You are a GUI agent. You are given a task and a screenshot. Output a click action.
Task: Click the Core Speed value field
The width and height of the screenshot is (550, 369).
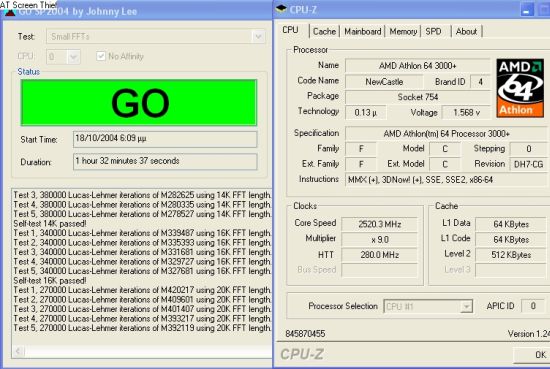(x=380, y=224)
